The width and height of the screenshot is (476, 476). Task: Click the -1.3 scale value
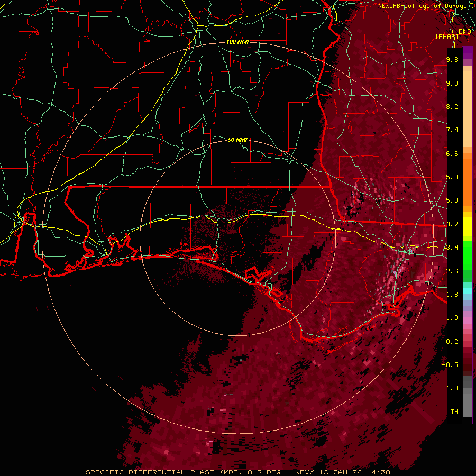pyautogui.click(x=450, y=388)
